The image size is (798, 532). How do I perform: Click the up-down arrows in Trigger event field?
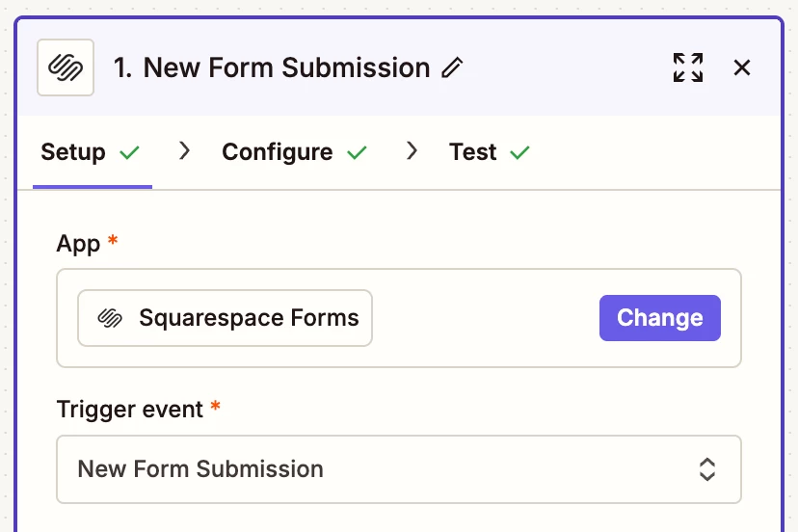click(x=707, y=469)
